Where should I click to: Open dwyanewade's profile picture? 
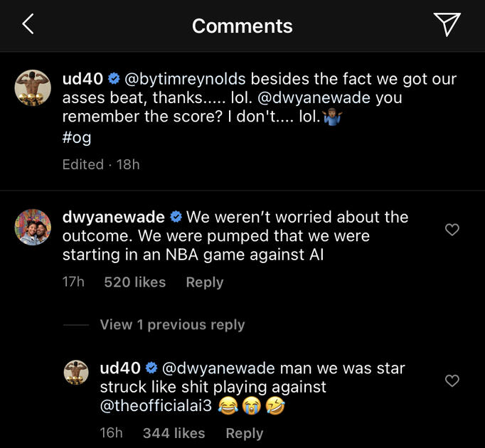pyautogui.click(x=33, y=227)
